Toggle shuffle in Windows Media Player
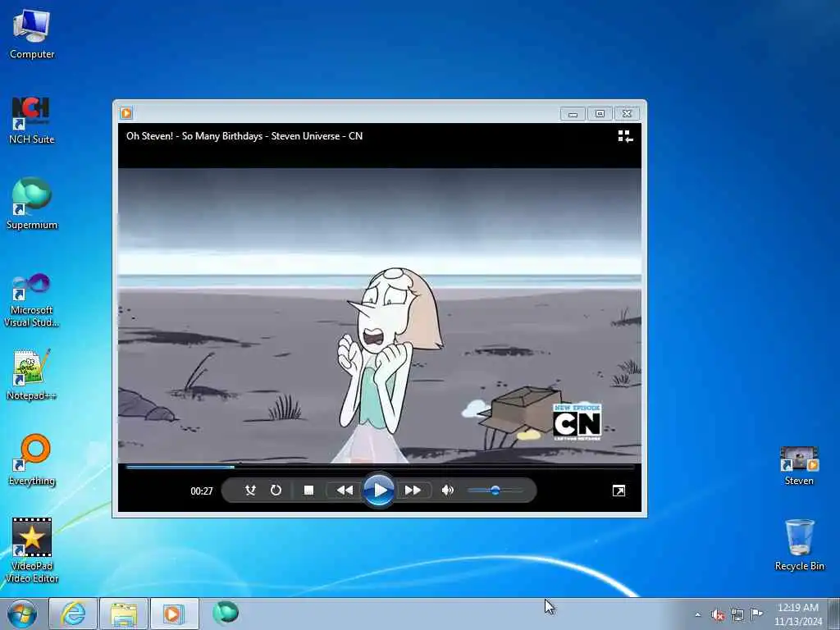840x630 pixels. click(250, 491)
